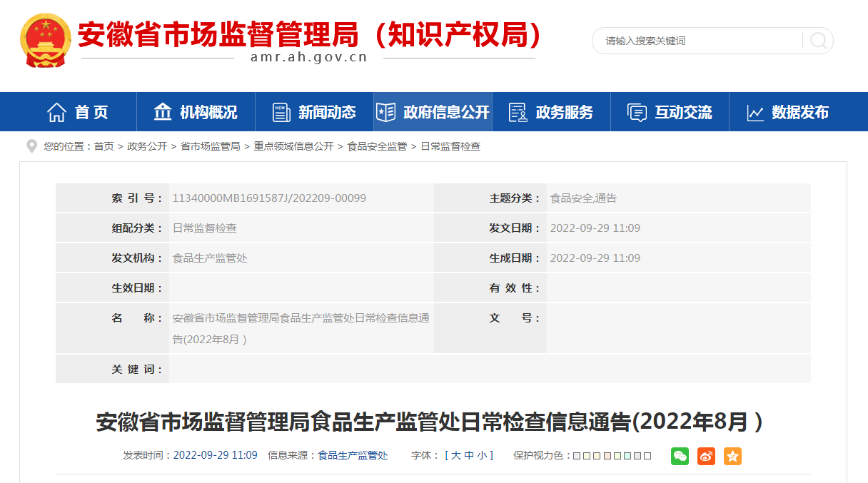This screenshot has width=868, height=483.
Task: Open the 数据发布 navigation tab
Action: (x=788, y=112)
